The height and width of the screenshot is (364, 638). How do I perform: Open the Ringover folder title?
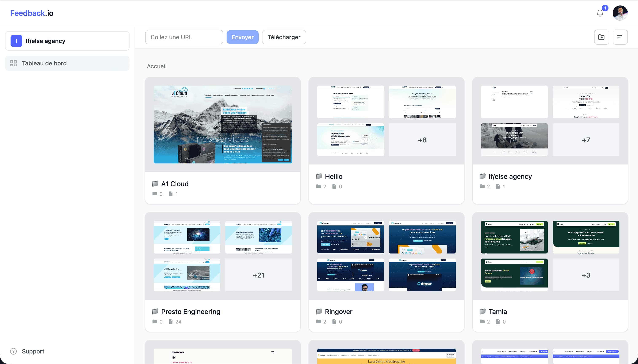pyautogui.click(x=339, y=312)
